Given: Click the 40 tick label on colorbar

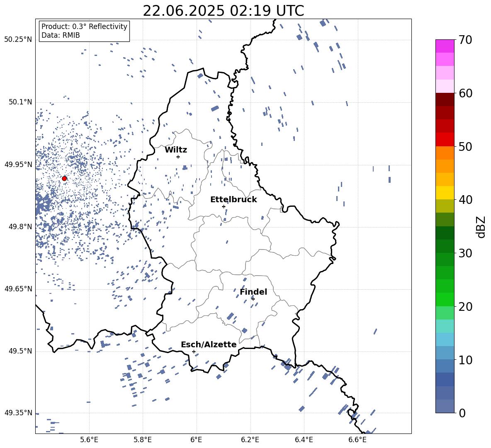Looking at the screenshot, I should point(465,200).
